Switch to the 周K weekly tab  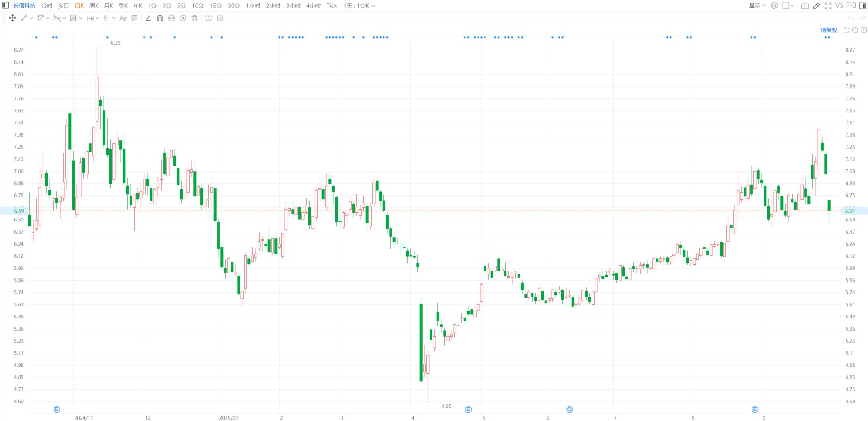pyautogui.click(x=94, y=6)
